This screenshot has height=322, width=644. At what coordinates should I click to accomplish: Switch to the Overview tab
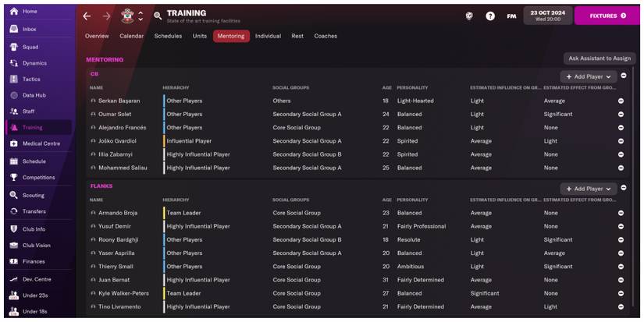[97, 36]
